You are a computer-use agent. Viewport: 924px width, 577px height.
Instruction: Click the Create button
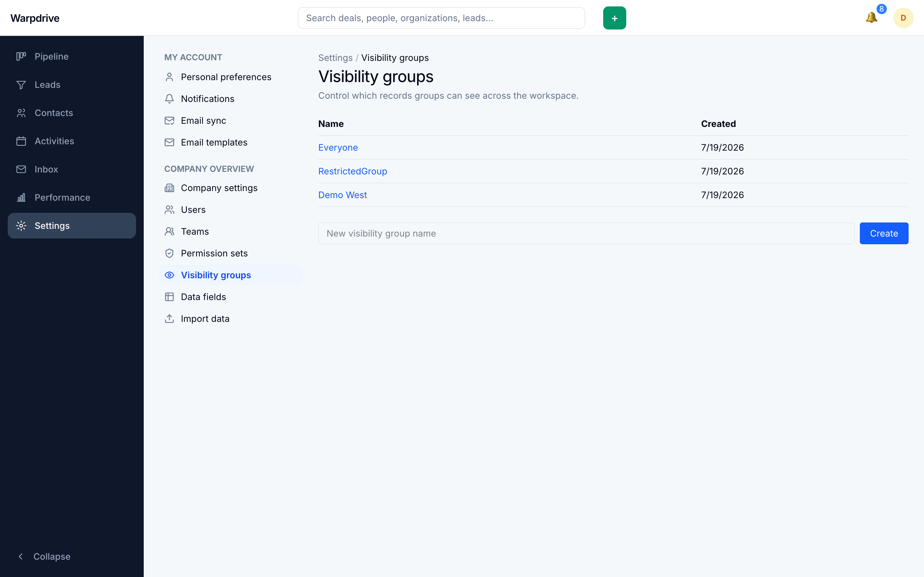[884, 233]
